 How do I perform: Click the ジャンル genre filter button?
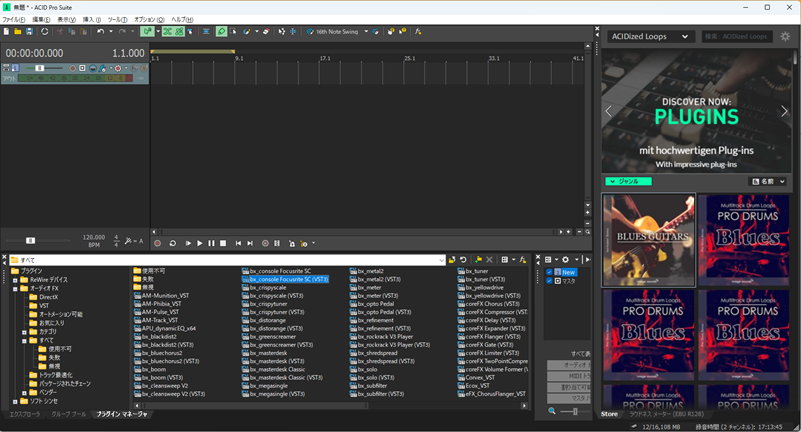(x=628, y=182)
